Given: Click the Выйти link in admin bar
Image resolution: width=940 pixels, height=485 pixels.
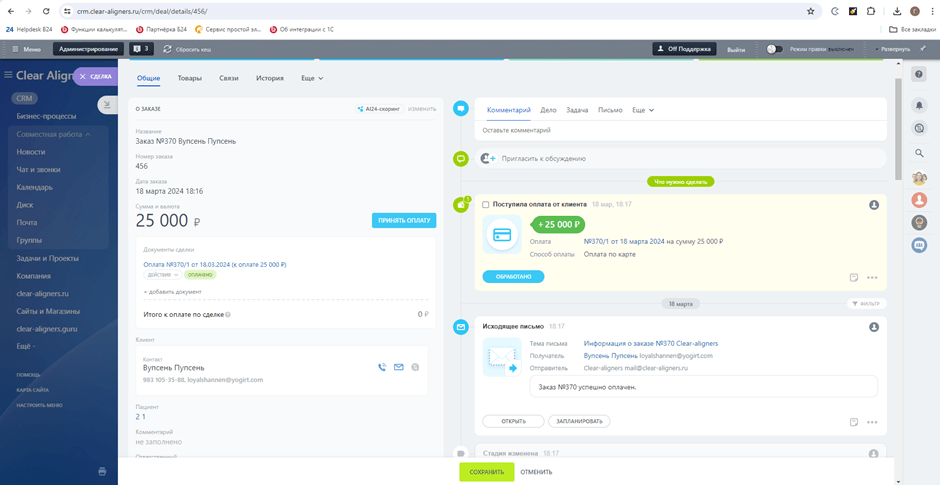Looking at the screenshot, I should 736,49.
